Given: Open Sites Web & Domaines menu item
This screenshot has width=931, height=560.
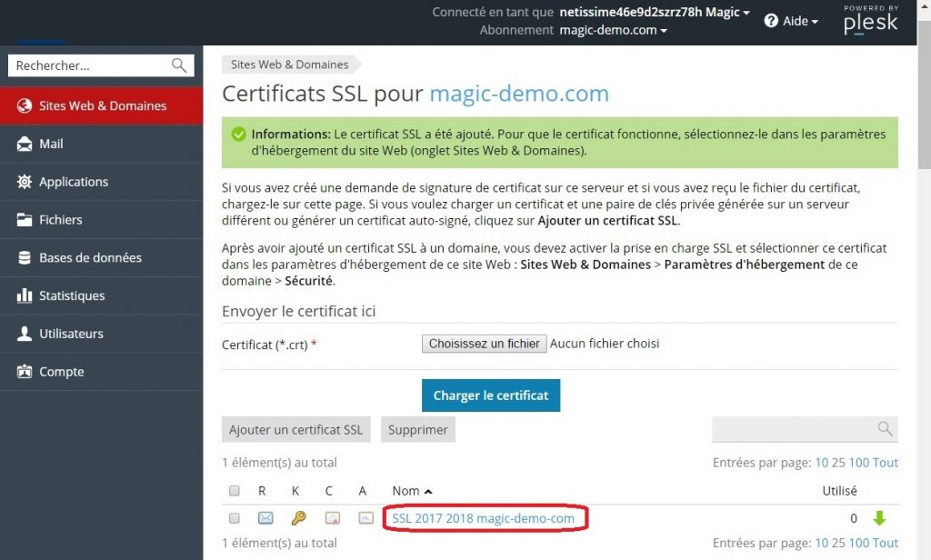Looking at the screenshot, I should 102,105.
